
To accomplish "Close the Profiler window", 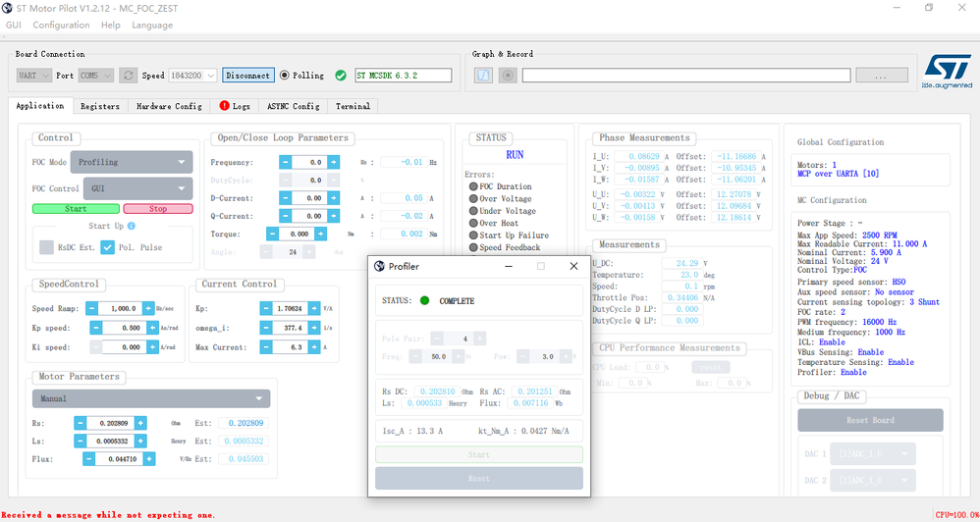I will coord(573,267).
